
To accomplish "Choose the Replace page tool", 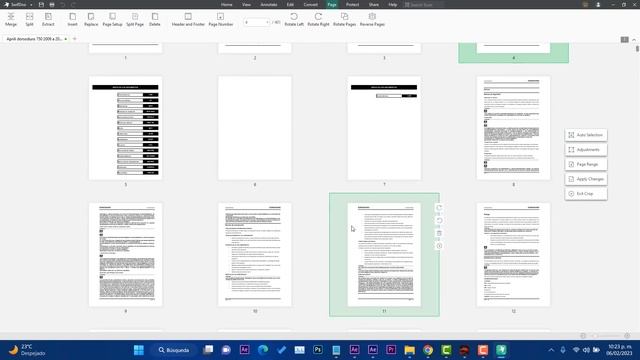I will click(x=91, y=19).
